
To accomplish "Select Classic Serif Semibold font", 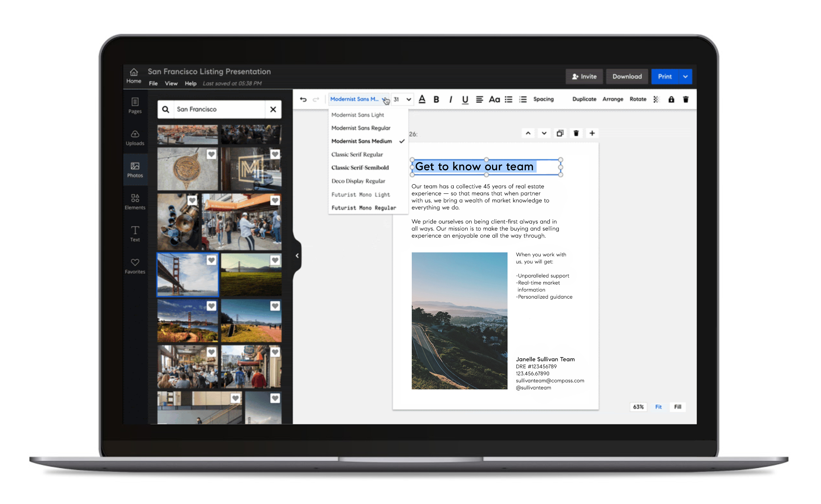I will tap(360, 168).
